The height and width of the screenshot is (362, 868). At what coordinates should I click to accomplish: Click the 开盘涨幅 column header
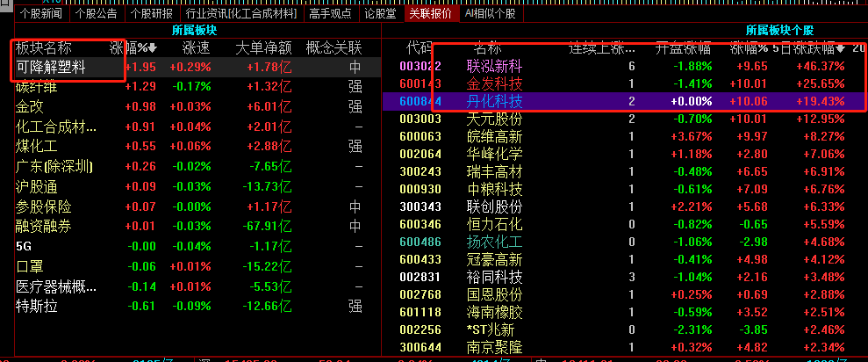tap(684, 49)
